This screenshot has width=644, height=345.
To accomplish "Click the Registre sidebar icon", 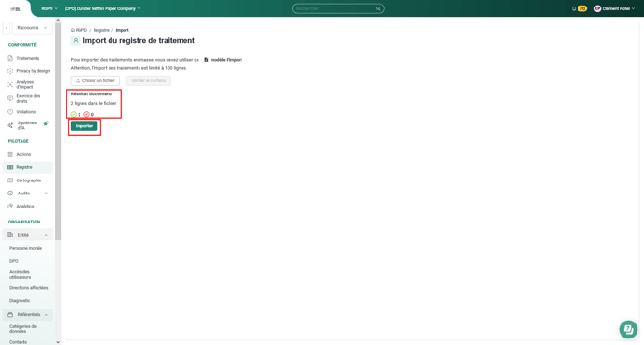I will pos(10,167).
